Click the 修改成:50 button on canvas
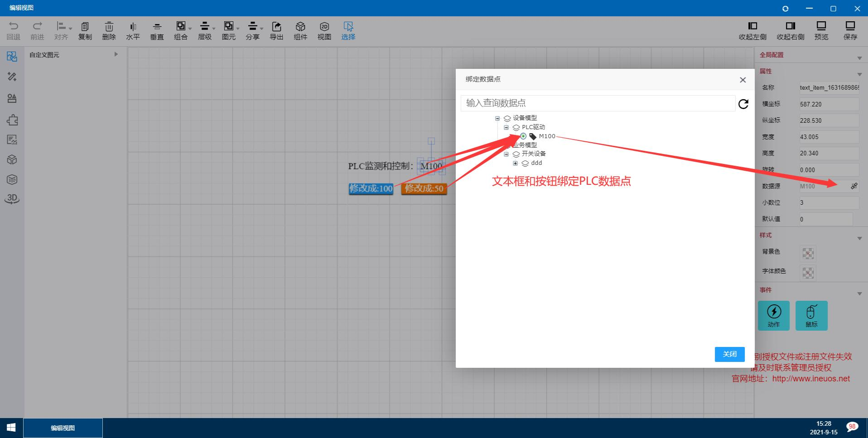 point(424,188)
